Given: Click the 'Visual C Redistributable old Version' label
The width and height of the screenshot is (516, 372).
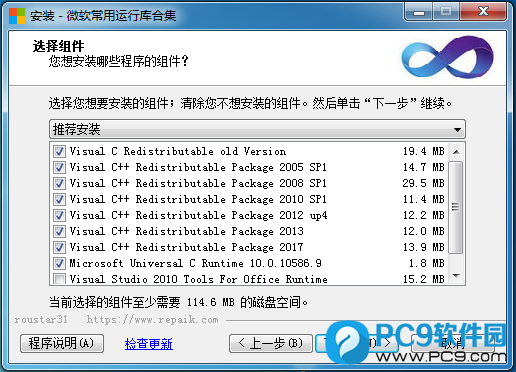Looking at the screenshot, I should click(x=178, y=151).
